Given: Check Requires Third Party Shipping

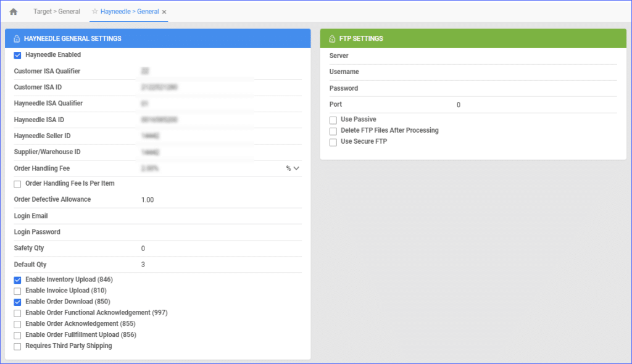Looking at the screenshot, I should tap(18, 345).
